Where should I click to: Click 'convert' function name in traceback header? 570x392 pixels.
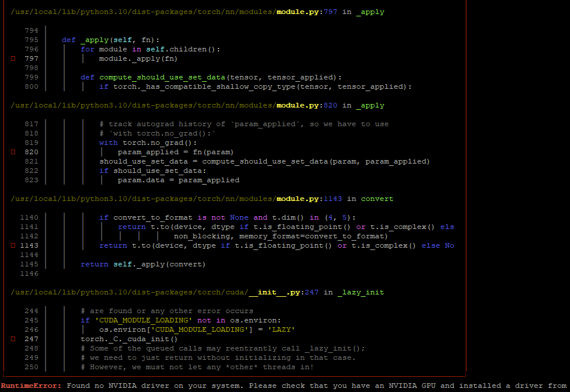377,199
